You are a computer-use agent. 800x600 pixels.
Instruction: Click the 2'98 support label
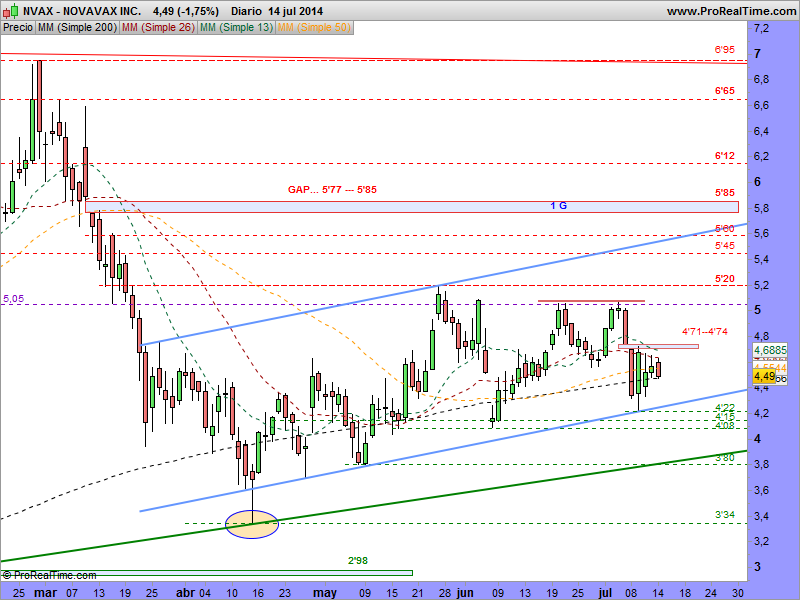pos(358,561)
